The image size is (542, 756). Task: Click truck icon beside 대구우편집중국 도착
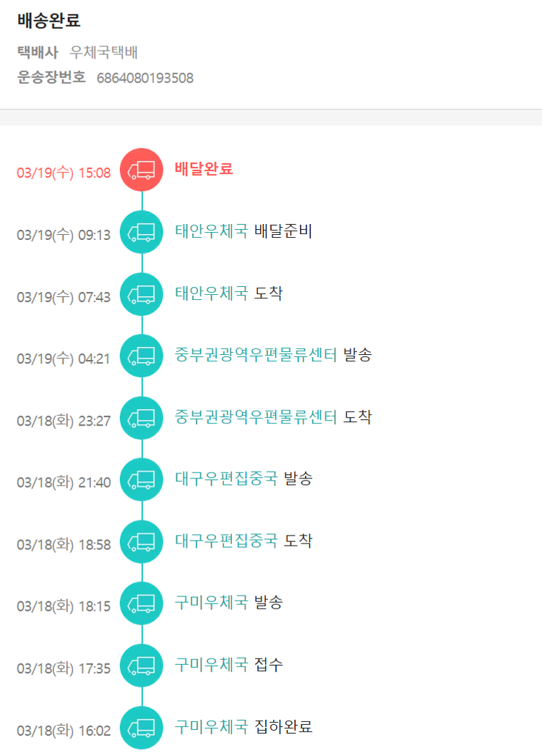pos(142,541)
